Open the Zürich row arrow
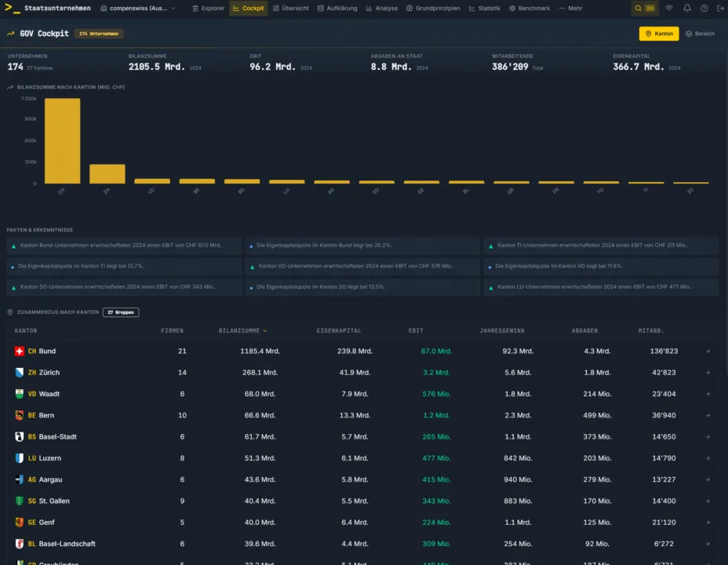 click(x=708, y=373)
